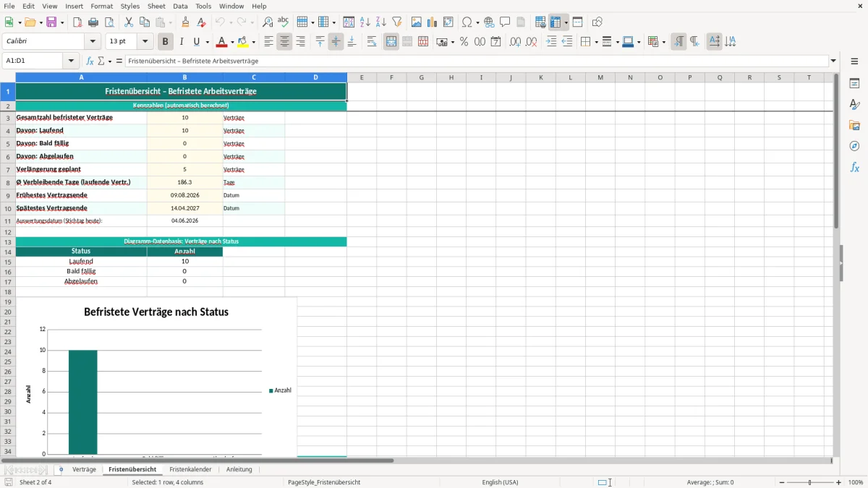Open sidebar Properties panel icon
Image resolution: width=868 pixels, height=488 pixels.
854,84
